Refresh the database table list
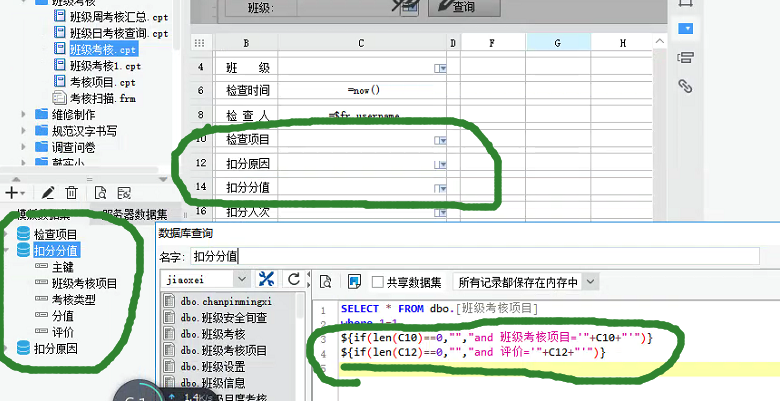 293,279
